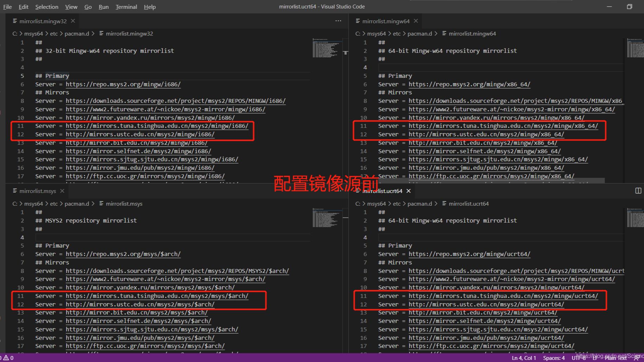Open the Selection menu
This screenshot has height=362, width=644.
[x=47, y=7]
